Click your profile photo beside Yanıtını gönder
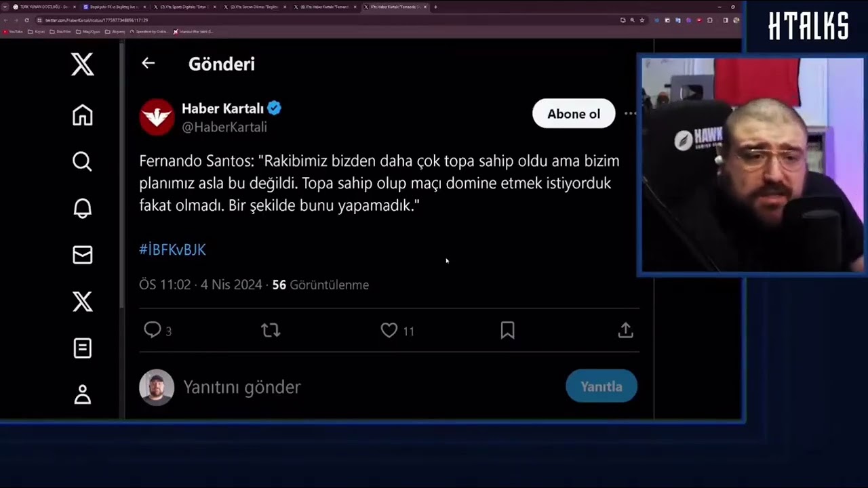The height and width of the screenshot is (488, 868). [x=157, y=387]
